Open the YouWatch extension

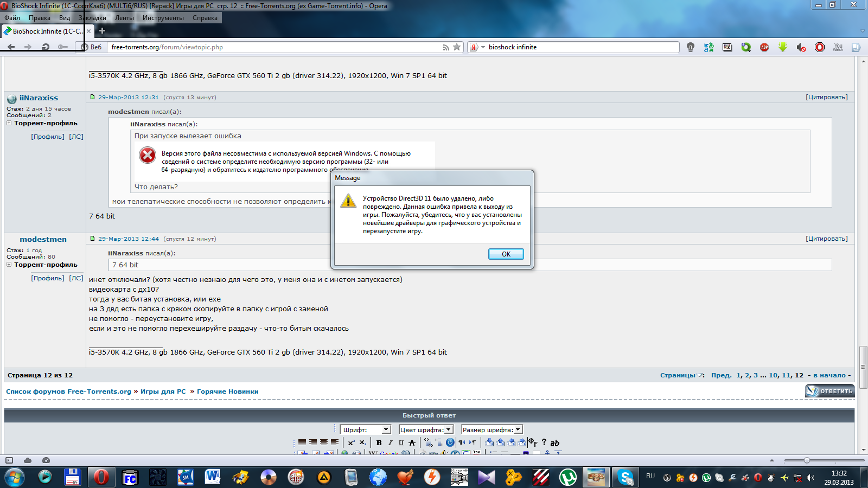pos(838,47)
